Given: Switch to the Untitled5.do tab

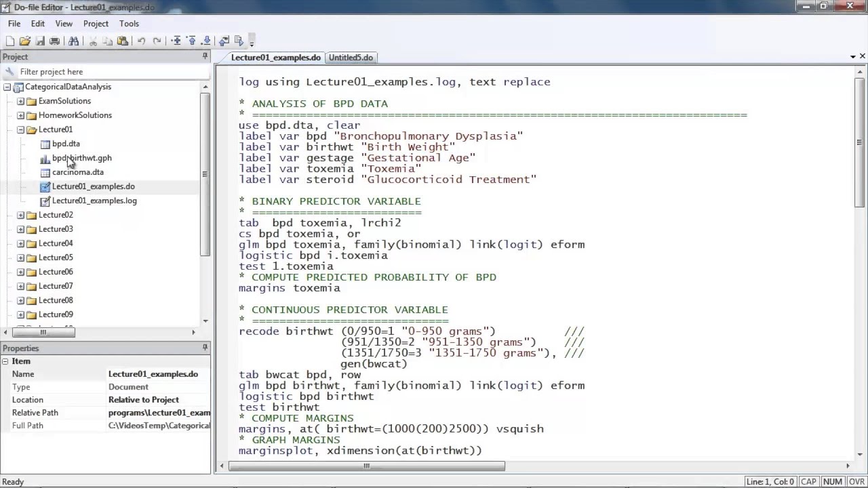Looking at the screenshot, I should [351, 58].
